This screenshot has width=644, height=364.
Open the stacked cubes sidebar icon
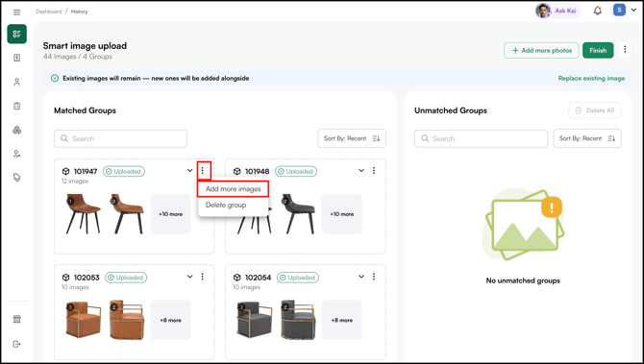click(x=17, y=130)
